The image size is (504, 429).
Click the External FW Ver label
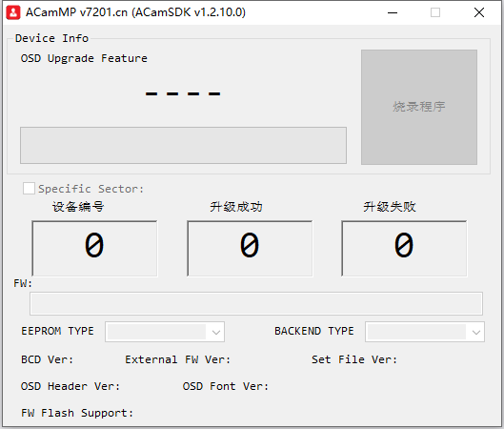(x=178, y=359)
